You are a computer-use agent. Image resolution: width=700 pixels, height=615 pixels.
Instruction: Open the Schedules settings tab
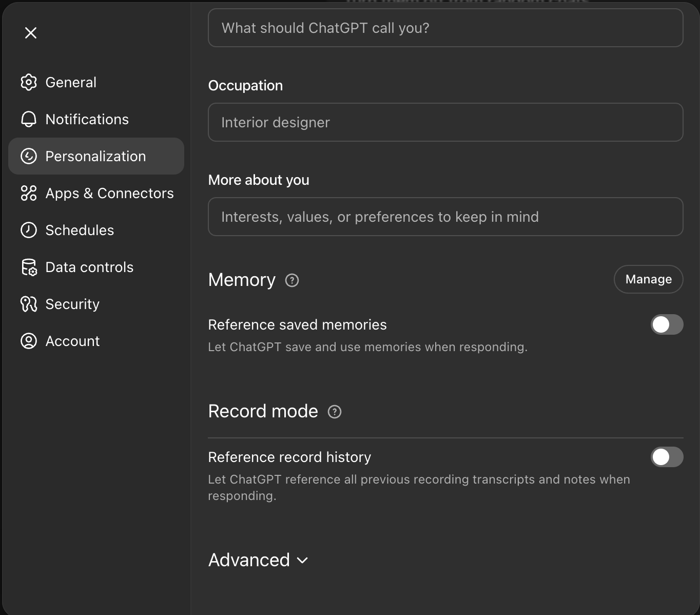pyautogui.click(x=96, y=230)
